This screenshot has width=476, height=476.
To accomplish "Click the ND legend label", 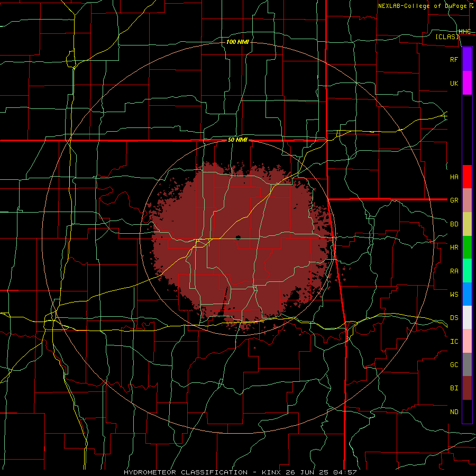I will coord(454,412).
